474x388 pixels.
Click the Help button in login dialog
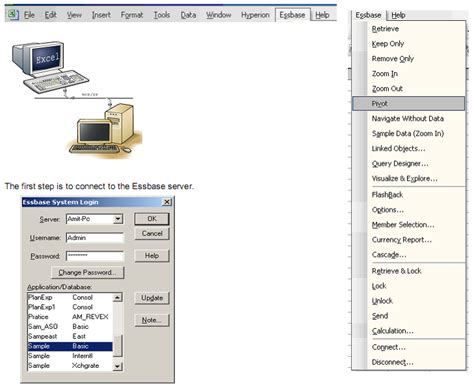(152, 256)
